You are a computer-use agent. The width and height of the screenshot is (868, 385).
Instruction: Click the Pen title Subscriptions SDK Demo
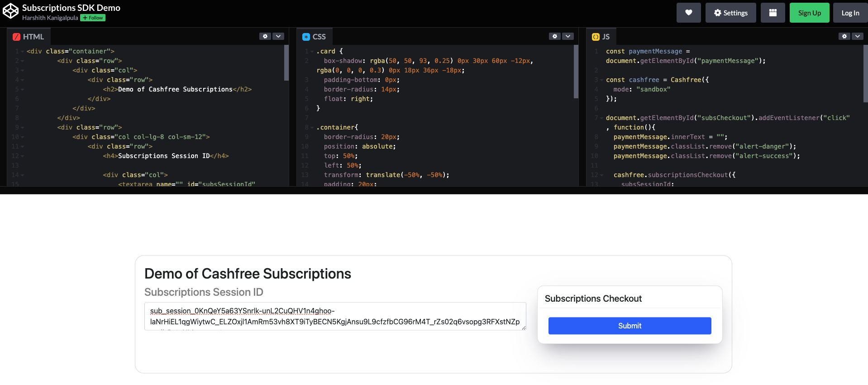click(71, 8)
